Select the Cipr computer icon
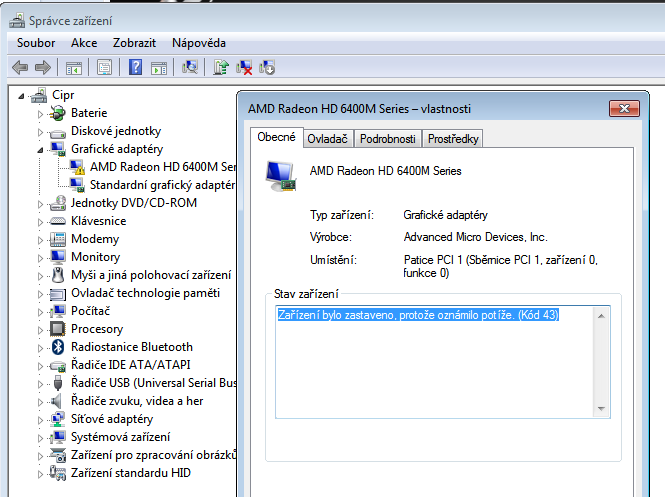Screen dimensions: 665x497 pos(39,95)
